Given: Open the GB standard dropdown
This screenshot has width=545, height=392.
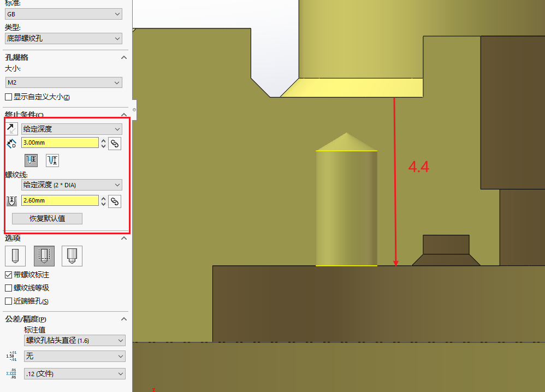Looking at the screenshot, I should 63,14.
